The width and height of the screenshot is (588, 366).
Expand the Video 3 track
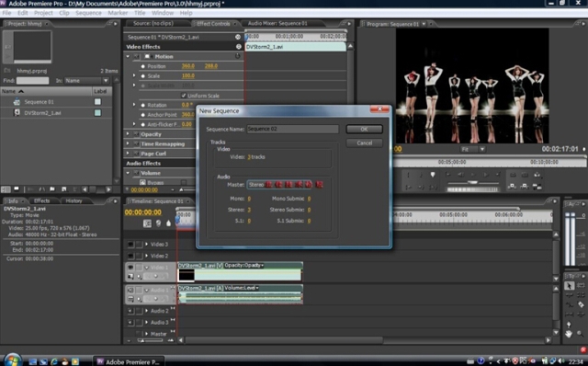[147, 245]
